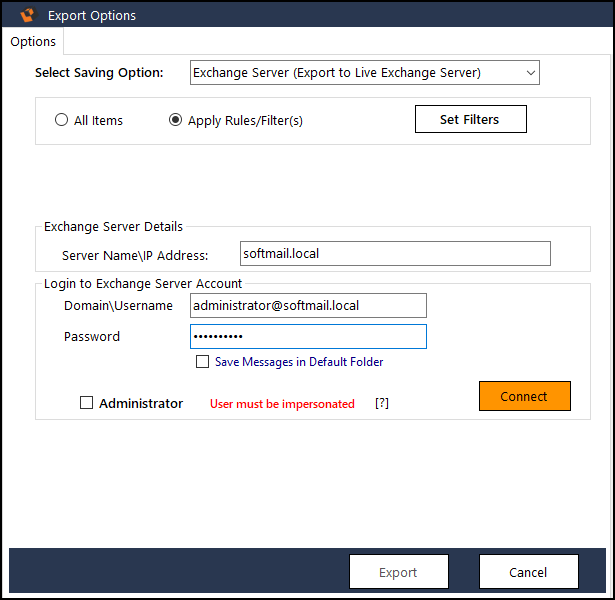Focus the Password input box

click(308, 336)
